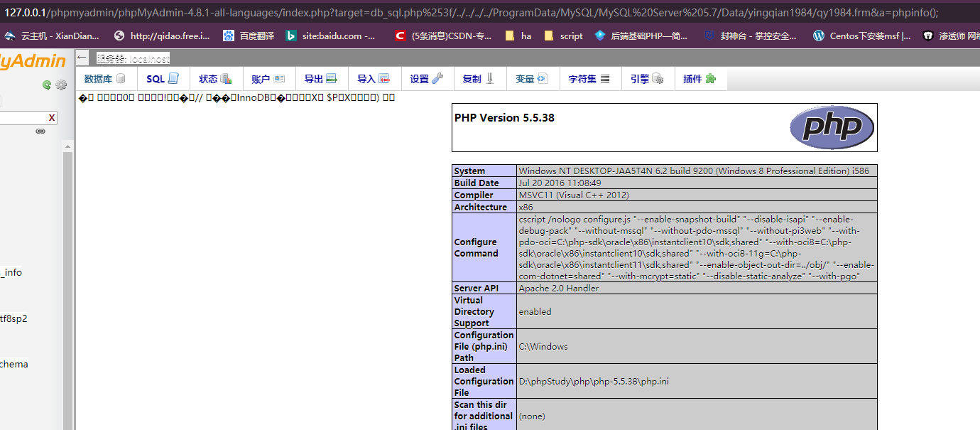The width and height of the screenshot is (980, 430).
Task: Open the 封神台 bookmark
Action: click(751, 36)
